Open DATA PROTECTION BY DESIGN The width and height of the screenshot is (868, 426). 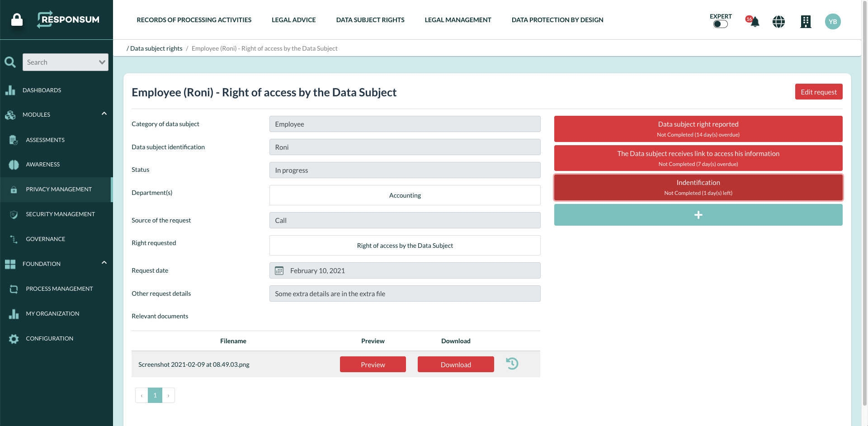point(557,19)
